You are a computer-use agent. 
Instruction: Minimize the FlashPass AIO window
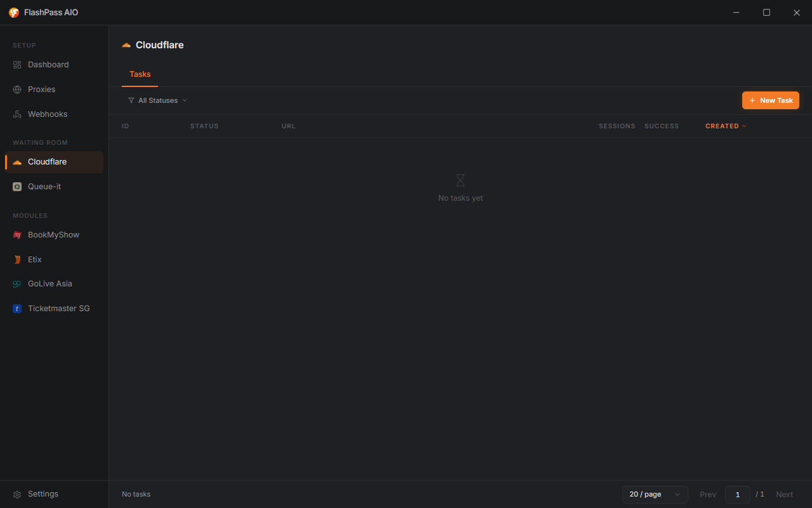737,13
